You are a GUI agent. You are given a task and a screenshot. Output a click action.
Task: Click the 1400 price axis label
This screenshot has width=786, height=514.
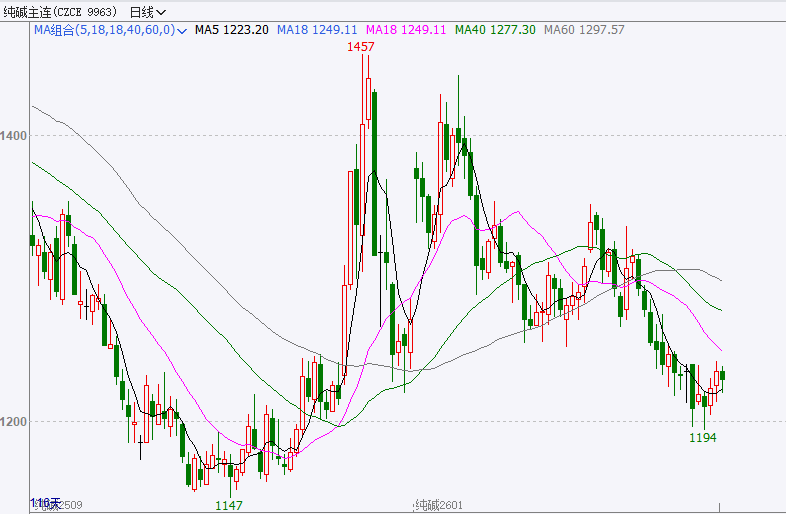click(15, 135)
